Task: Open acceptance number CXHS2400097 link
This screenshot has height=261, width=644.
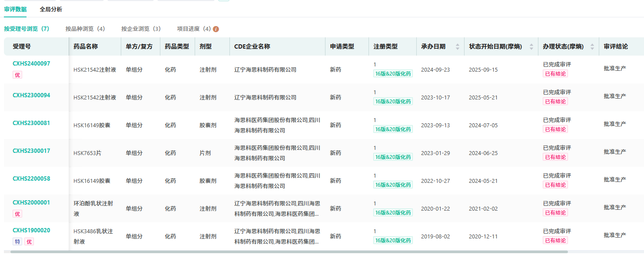Action: coord(31,64)
